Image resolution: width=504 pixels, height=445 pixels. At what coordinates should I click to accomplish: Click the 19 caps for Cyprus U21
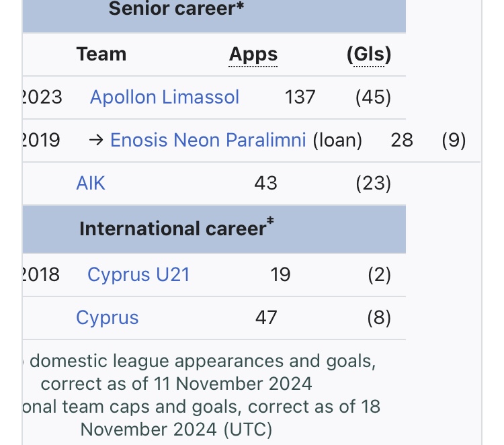pyautogui.click(x=280, y=274)
